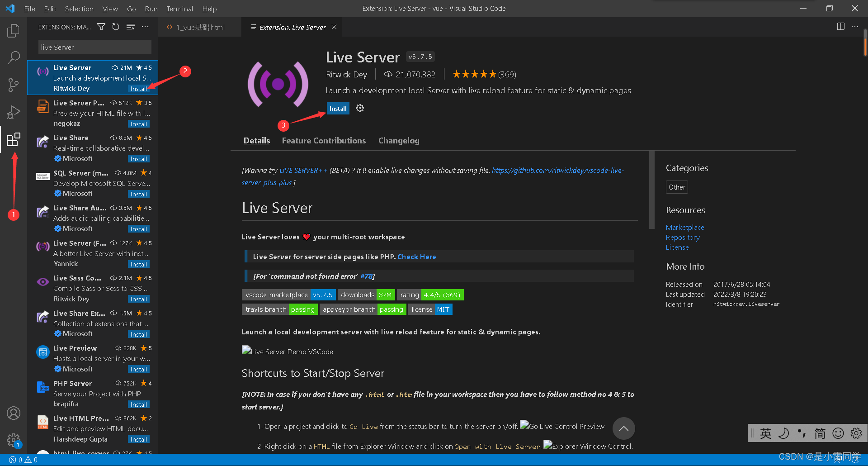Open Live Server manage gear icon
Viewport: 868px width, 466px height.
pos(360,108)
